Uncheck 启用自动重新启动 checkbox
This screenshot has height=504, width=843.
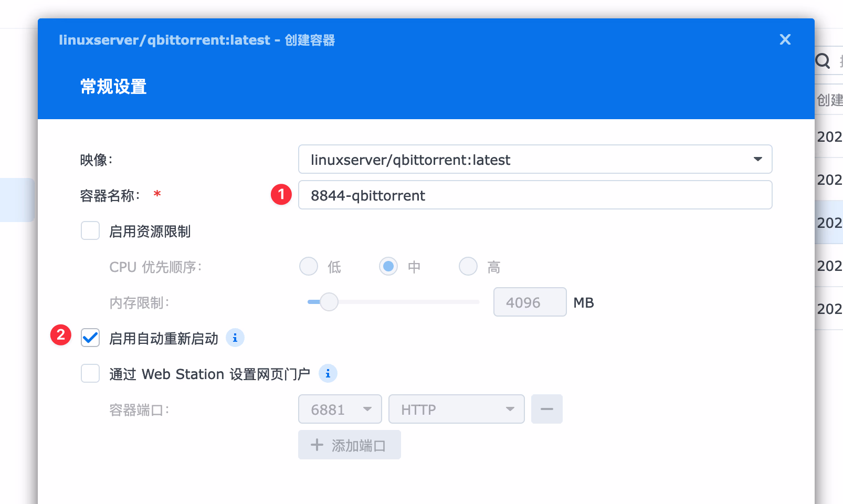click(x=90, y=338)
